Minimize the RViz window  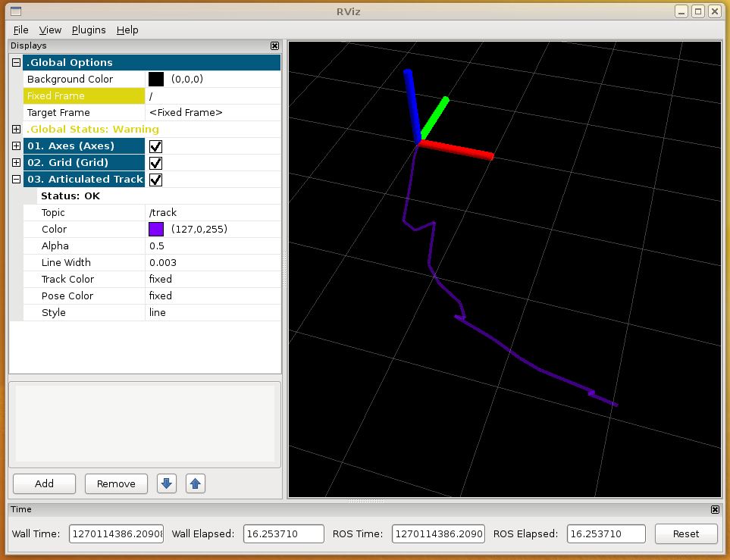click(682, 11)
